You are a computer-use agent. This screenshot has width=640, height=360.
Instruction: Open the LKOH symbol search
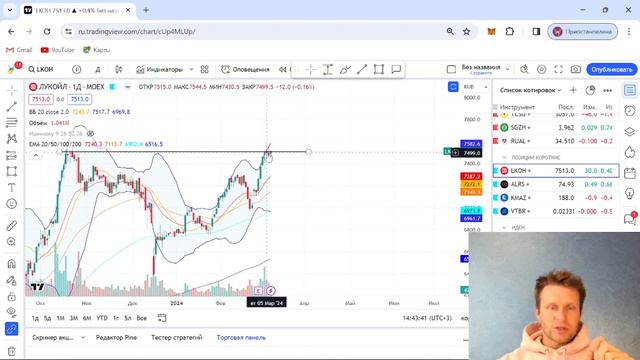[41, 69]
